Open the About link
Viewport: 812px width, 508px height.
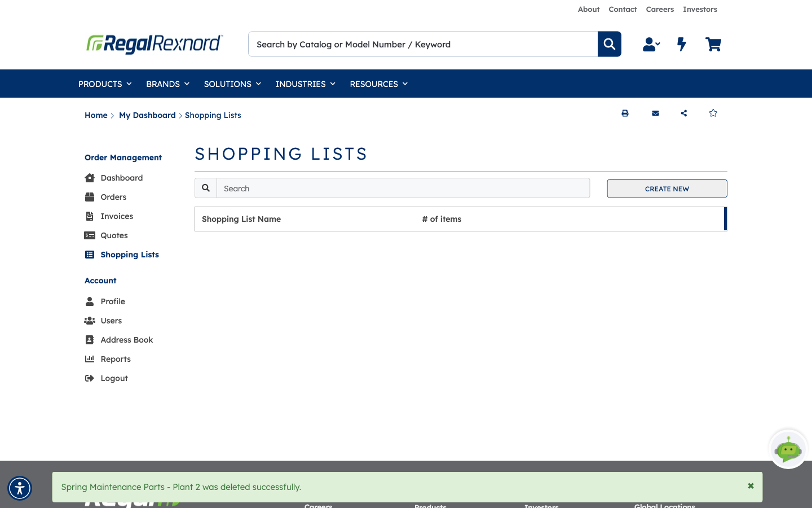pos(589,9)
